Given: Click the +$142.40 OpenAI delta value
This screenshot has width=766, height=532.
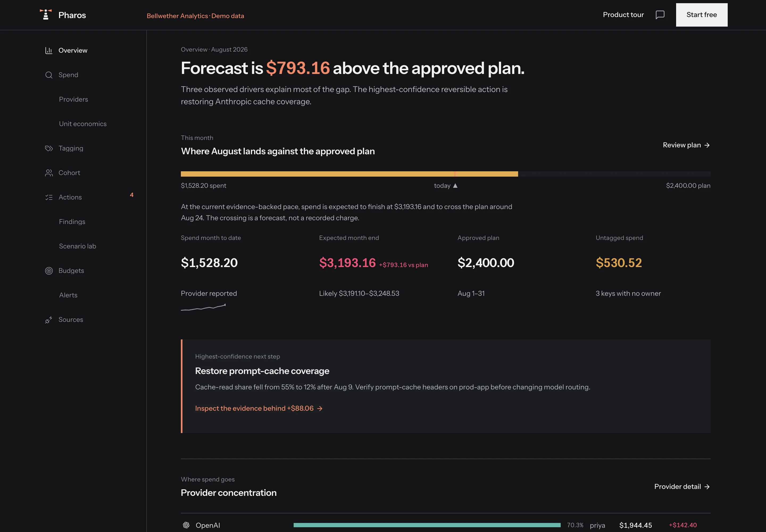Looking at the screenshot, I should [x=683, y=525].
